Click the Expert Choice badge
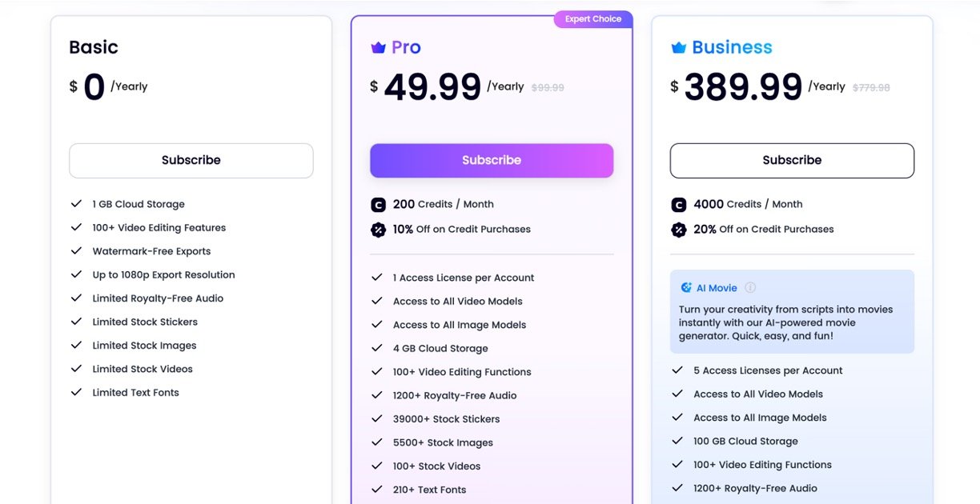The image size is (980, 504). 593,19
